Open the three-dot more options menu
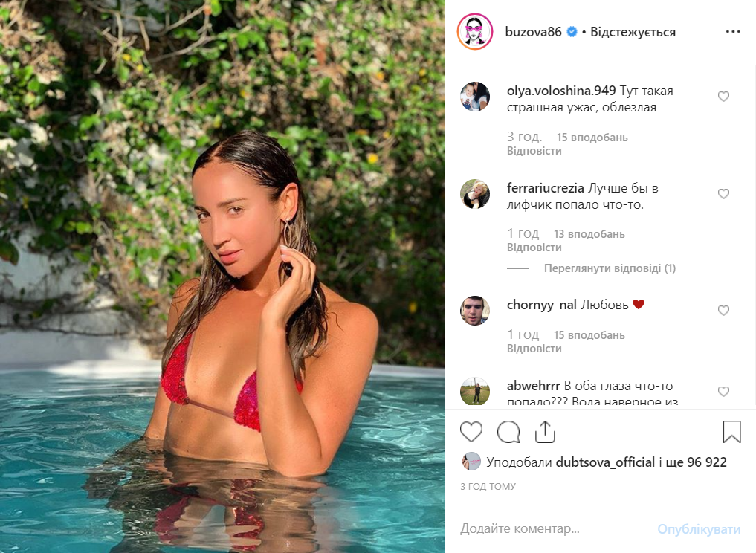Viewport: 756px width, 553px height. (x=733, y=31)
